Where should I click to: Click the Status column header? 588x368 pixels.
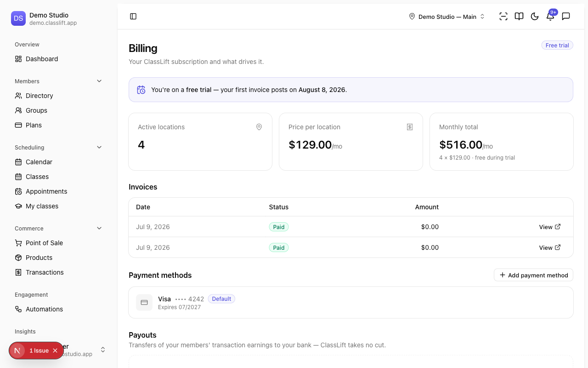tap(279, 207)
